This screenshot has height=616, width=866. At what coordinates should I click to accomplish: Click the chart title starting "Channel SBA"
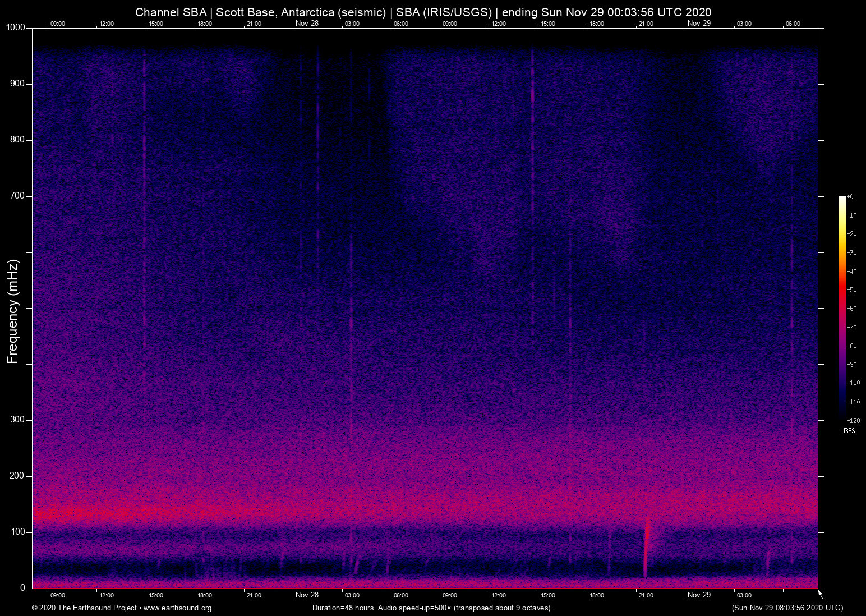423,12
